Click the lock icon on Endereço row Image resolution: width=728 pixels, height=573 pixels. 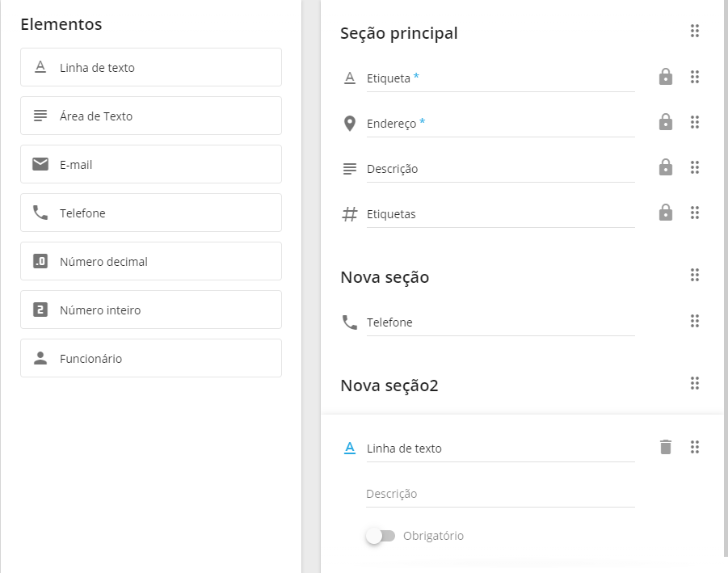[x=665, y=123]
